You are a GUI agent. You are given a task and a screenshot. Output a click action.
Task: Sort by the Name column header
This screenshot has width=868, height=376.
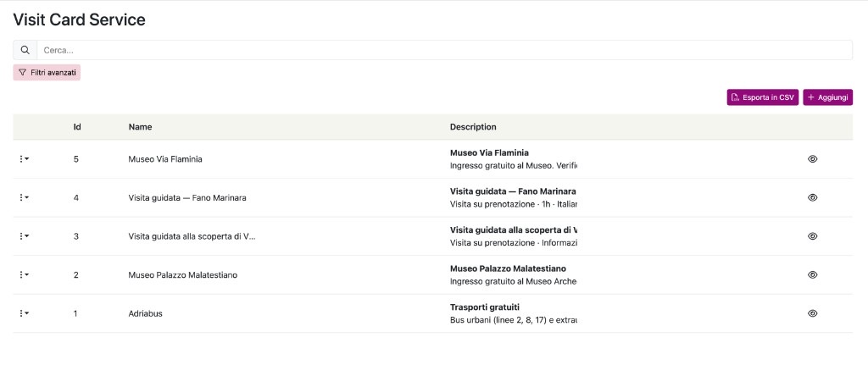coord(140,127)
